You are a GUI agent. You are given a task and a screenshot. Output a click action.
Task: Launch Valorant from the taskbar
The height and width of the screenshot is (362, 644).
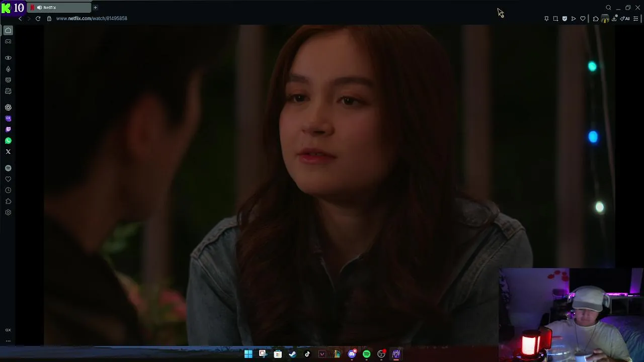point(322,354)
